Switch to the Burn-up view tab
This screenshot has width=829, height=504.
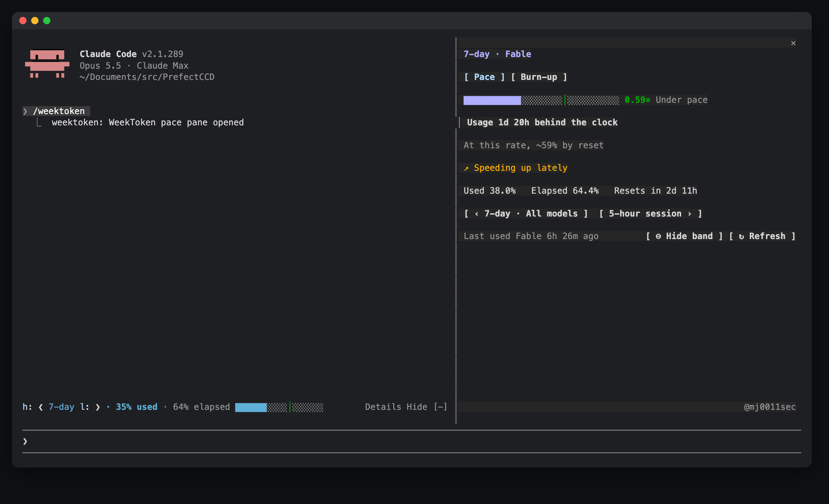coord(539,77)
